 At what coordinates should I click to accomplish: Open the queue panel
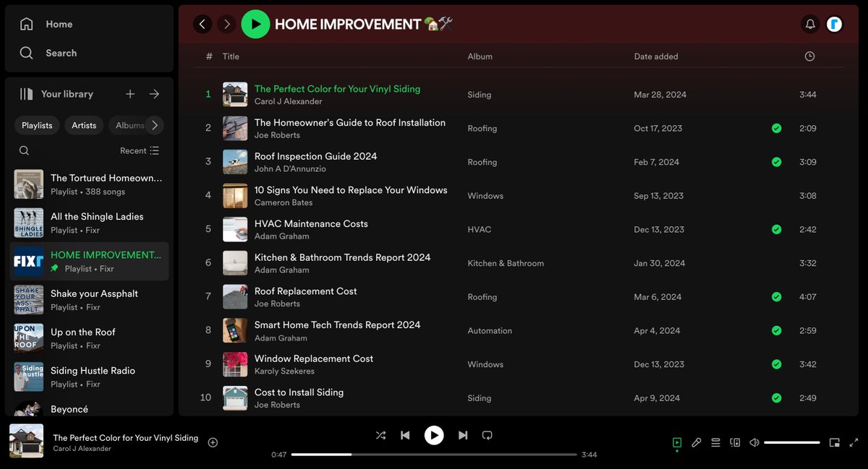coord(715,442)
